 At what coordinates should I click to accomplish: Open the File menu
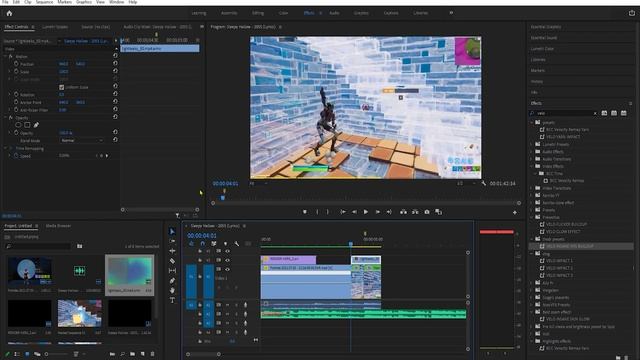(x=5, y=2)
